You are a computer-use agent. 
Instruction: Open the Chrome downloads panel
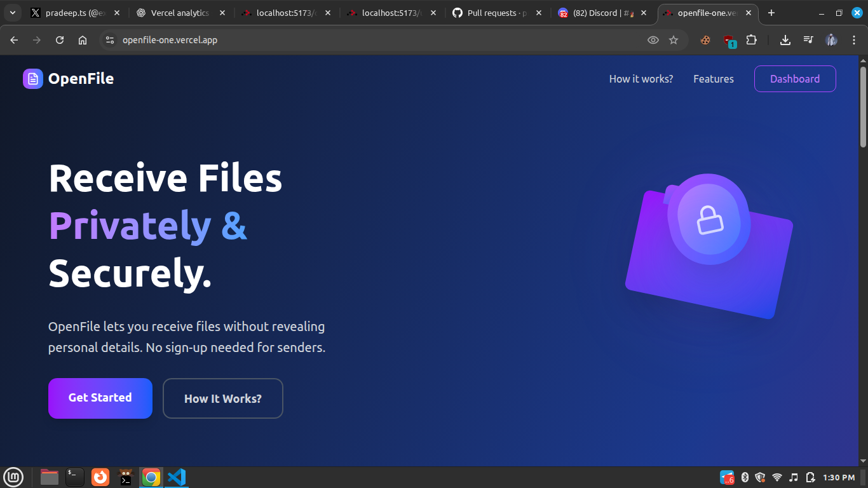(x=785, y=40)
